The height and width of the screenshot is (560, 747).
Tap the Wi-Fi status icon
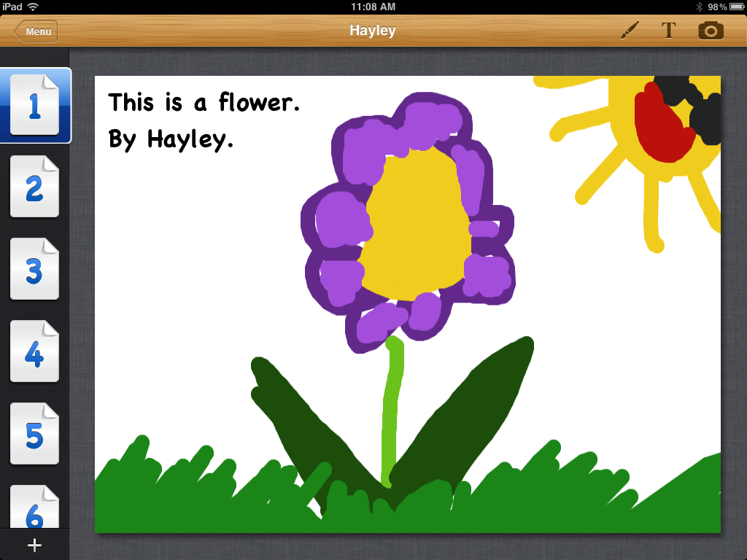click(x=33, y=7)
